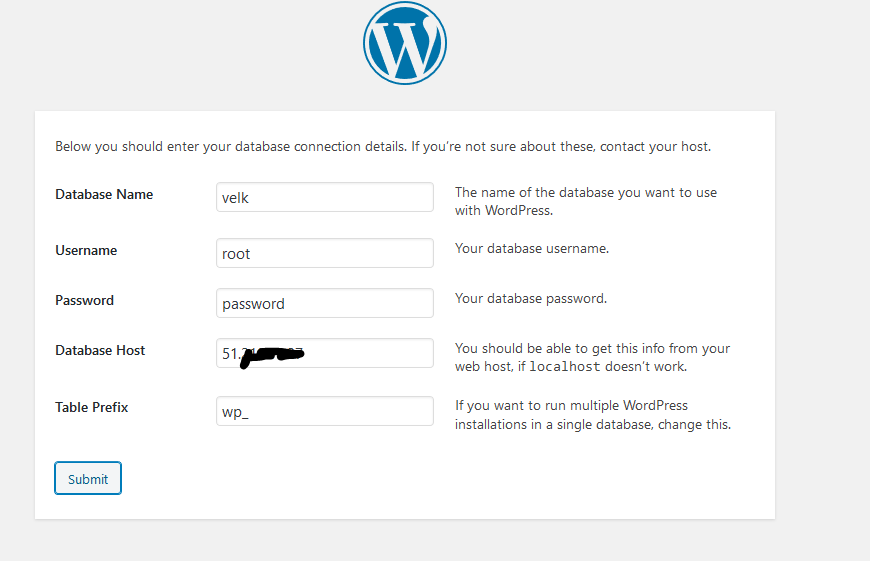
Task: Click 'Your database username.' help text
Action: click(531, 248)
